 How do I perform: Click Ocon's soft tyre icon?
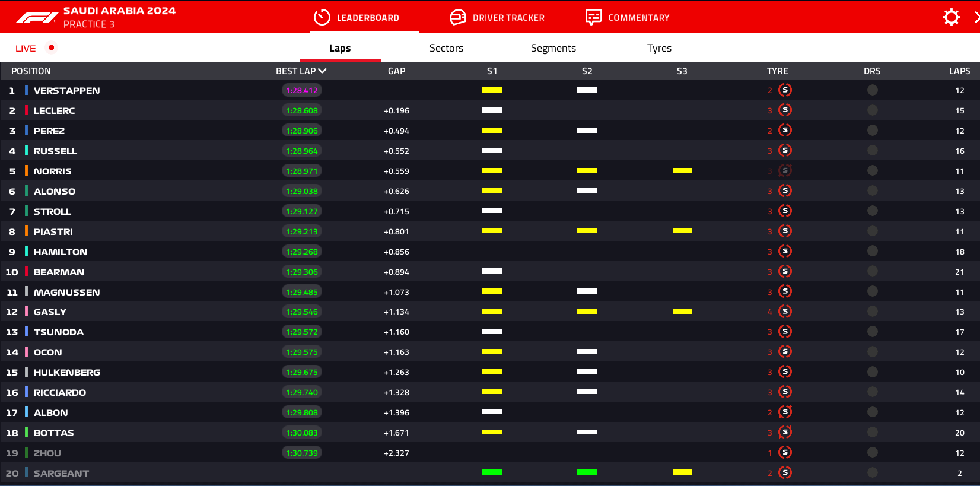click(x=785, y=352)
